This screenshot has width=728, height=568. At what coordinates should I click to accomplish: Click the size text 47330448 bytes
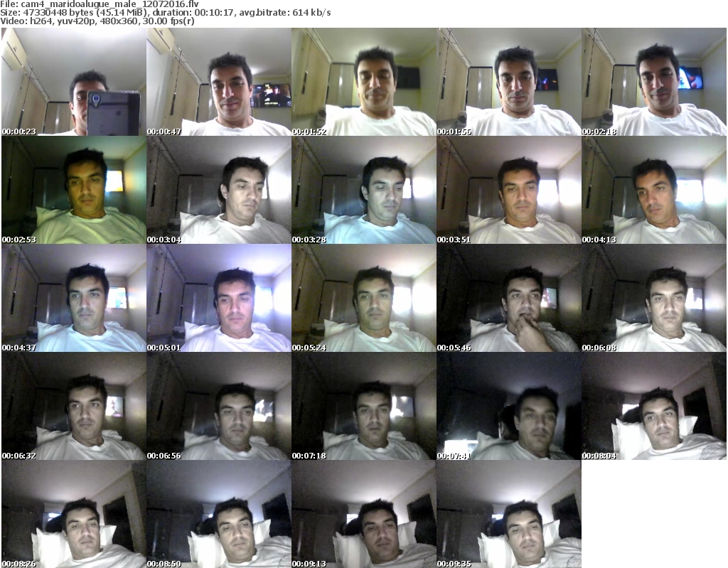tap(58, 13)
